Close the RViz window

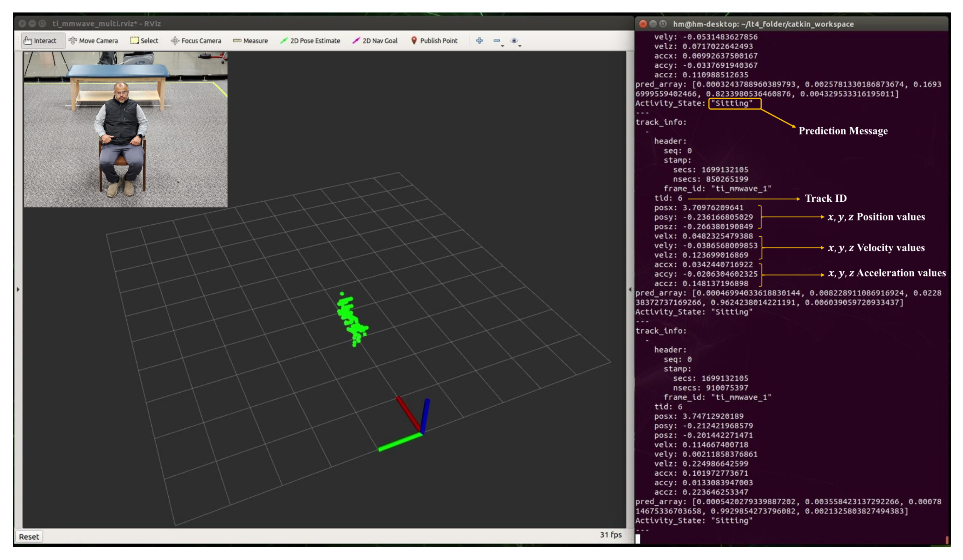click(22, 24)
